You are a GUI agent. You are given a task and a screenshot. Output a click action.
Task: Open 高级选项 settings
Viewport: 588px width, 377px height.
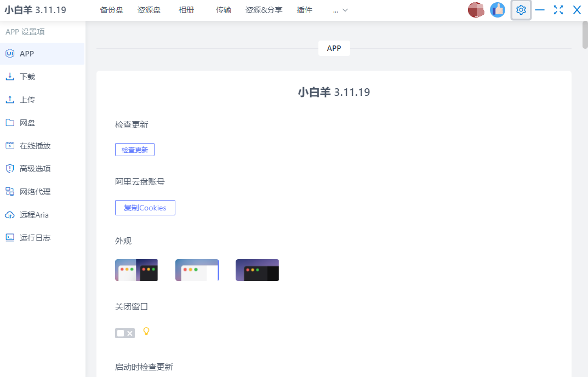click(42, 169)
